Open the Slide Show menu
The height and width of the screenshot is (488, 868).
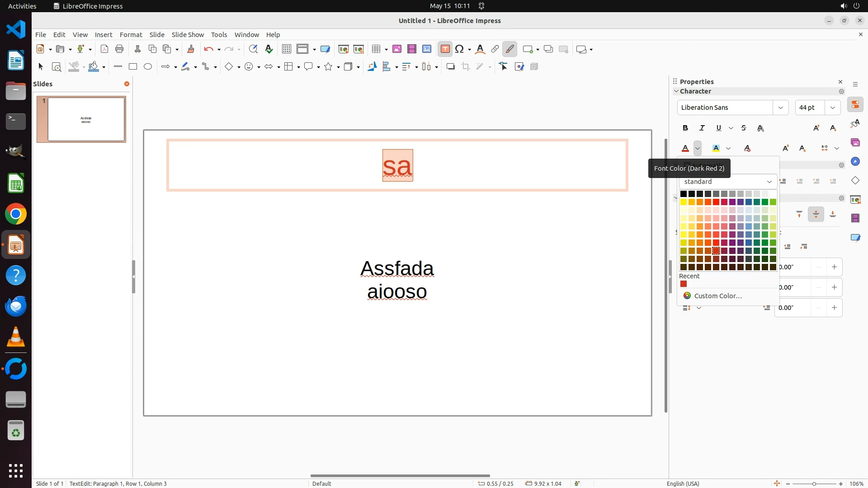click(x=188, y=35)
